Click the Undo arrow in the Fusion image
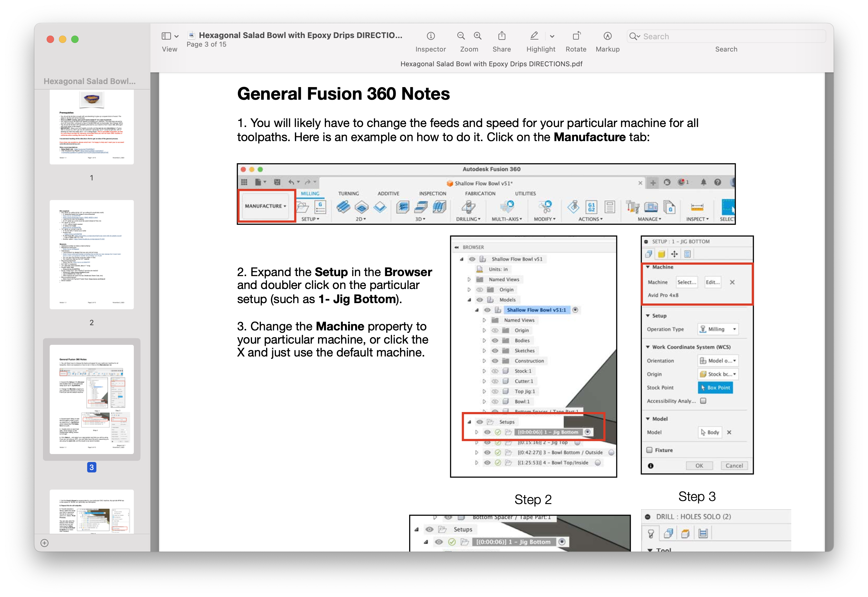This screenshot has height=597, width=868. (x=292, y=182)
